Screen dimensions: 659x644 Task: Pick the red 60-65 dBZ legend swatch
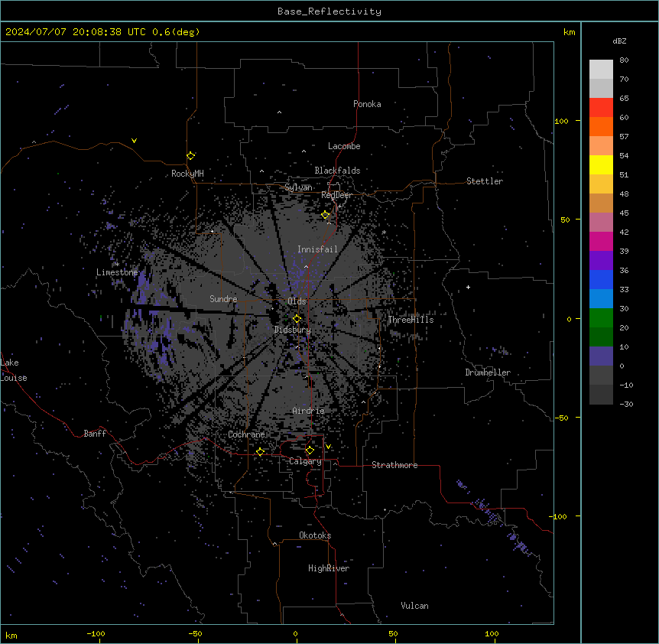[x=601, y=108]
